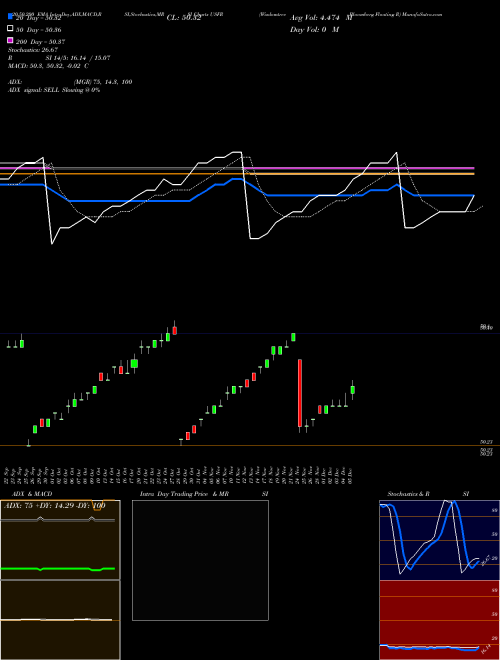Click the 'ADX: 75 +DY: 14.29 -DY: 100' header
Screen dimensions: 500x660
click(55, 505)
